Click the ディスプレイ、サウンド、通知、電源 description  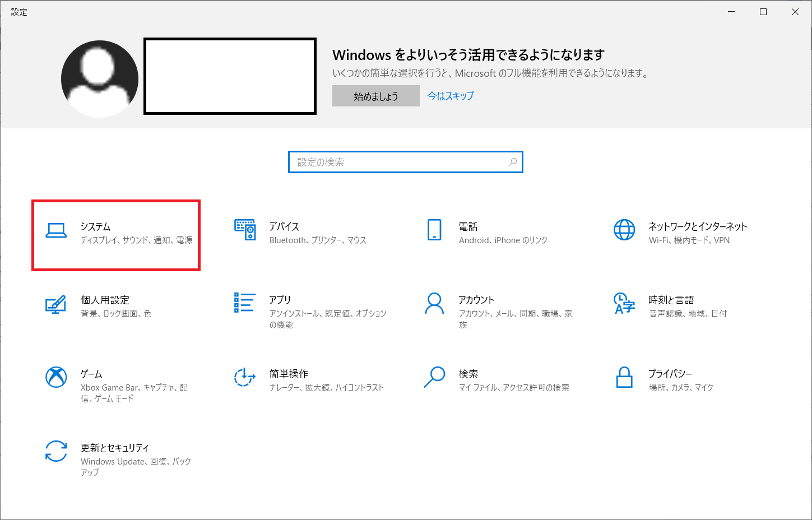point(137,240)
